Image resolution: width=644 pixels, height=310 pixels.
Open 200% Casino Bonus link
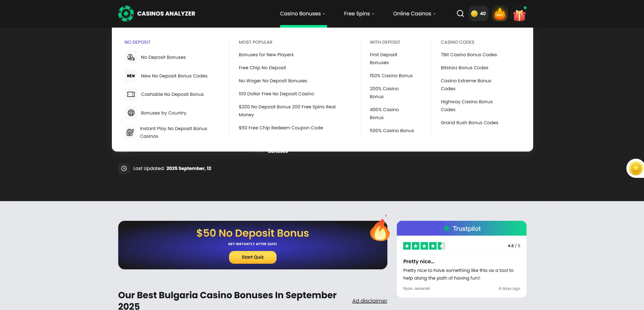(384, 93)
